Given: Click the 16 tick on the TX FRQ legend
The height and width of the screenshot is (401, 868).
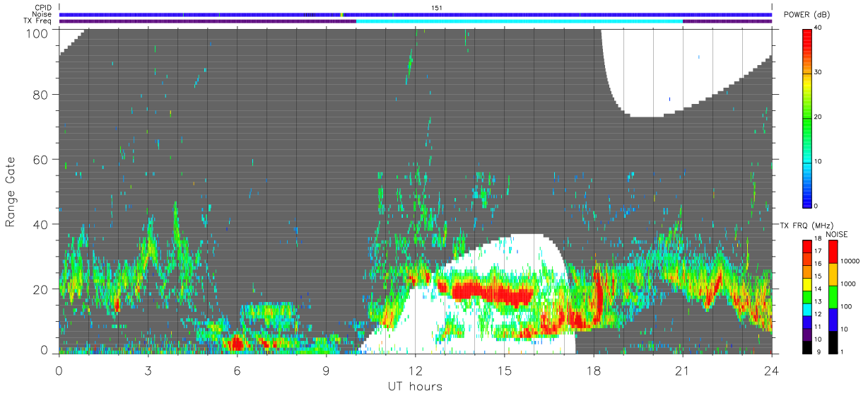Looking at the screenshot, I should [x=819, y=264].
